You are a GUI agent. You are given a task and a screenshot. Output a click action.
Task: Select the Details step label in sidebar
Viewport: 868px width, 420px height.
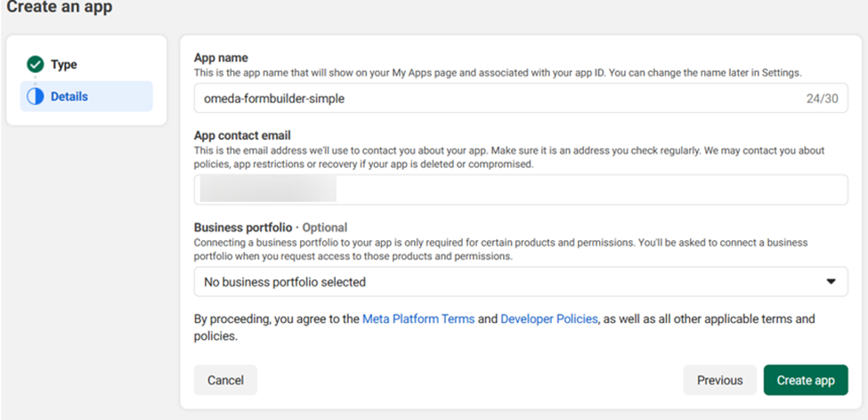[69, 96]
